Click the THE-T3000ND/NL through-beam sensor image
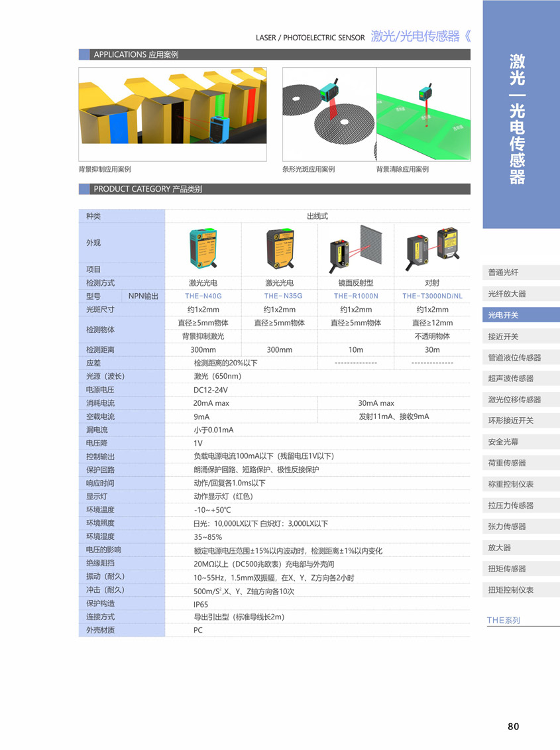The height and width of the screenshot is (750, 560). 432,245
